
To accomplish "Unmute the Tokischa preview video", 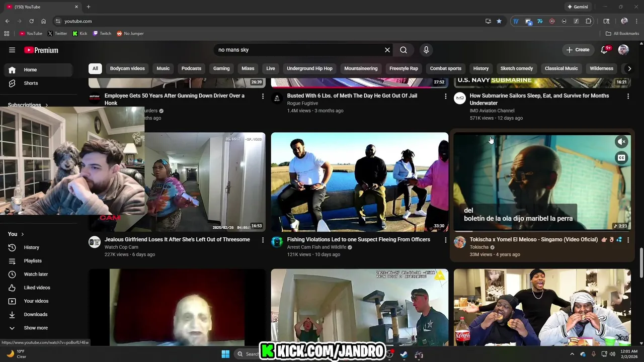I will tap(621, 142).
